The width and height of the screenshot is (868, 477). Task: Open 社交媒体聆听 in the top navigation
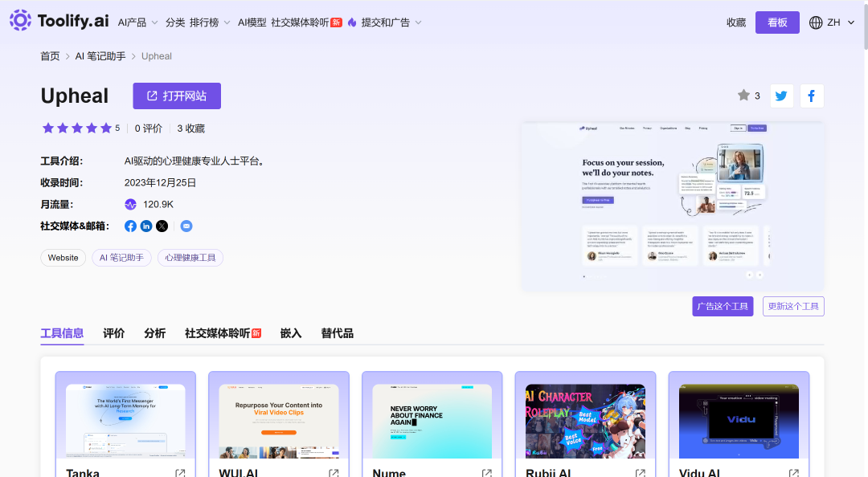306,22
